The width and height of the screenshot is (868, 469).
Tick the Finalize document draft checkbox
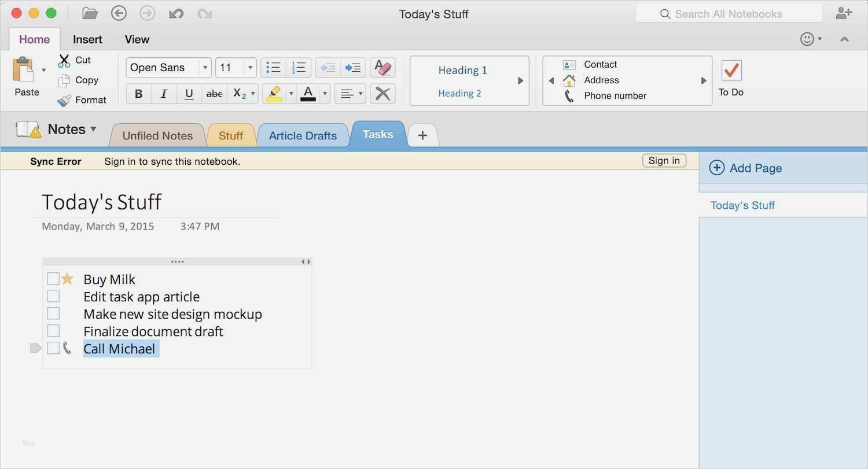53,330
